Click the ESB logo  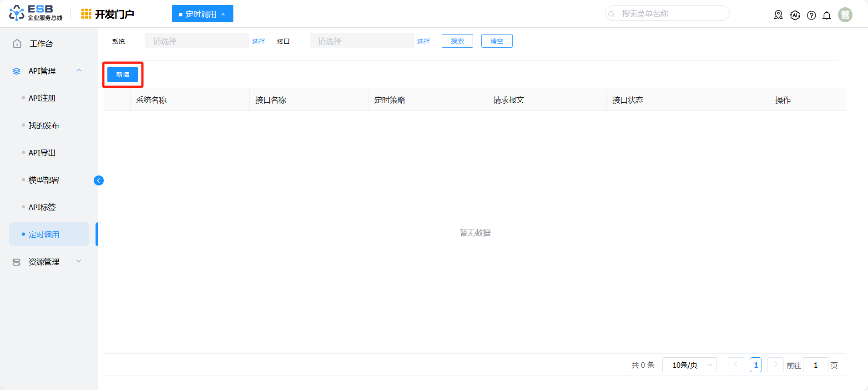coord(35,13)
